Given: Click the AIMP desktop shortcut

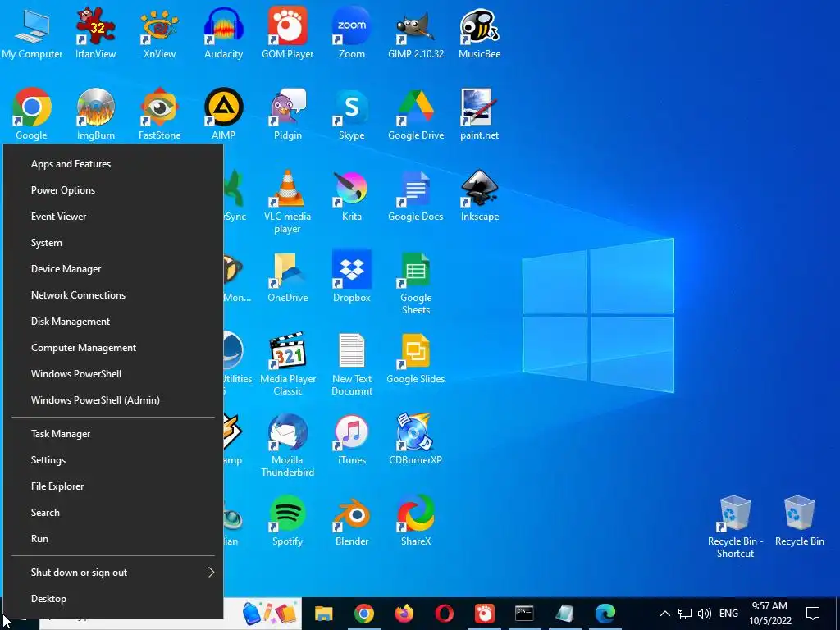Looking at the screenshot, I should point(223,113).
